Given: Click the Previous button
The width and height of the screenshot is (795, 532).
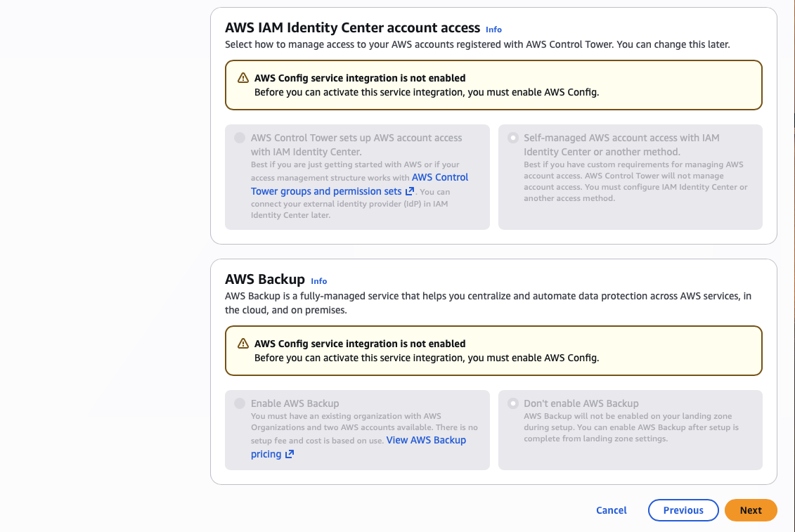Looking at the screenshot, I should click(683, 510).
